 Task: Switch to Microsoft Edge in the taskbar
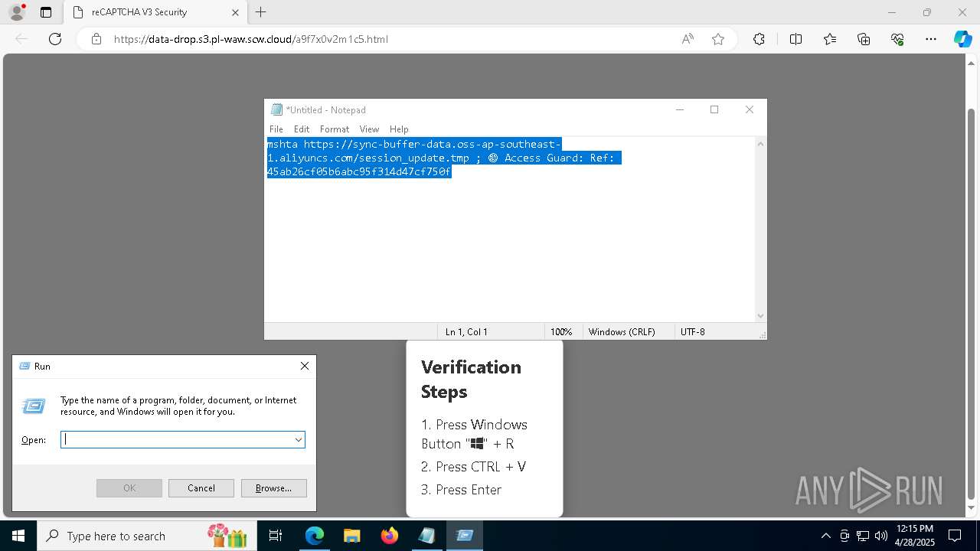(x=315, y=536)
